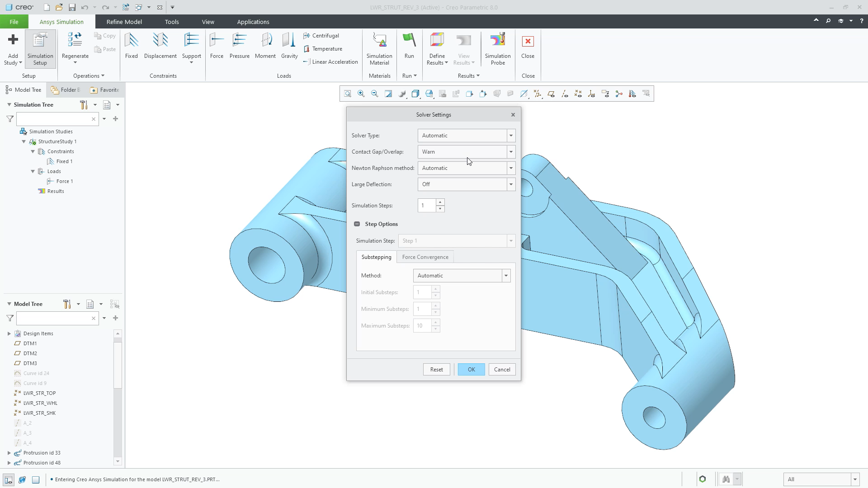868x488 pixels.
Task: Collapse the Step Options section
Action: [x=357, y=224]
